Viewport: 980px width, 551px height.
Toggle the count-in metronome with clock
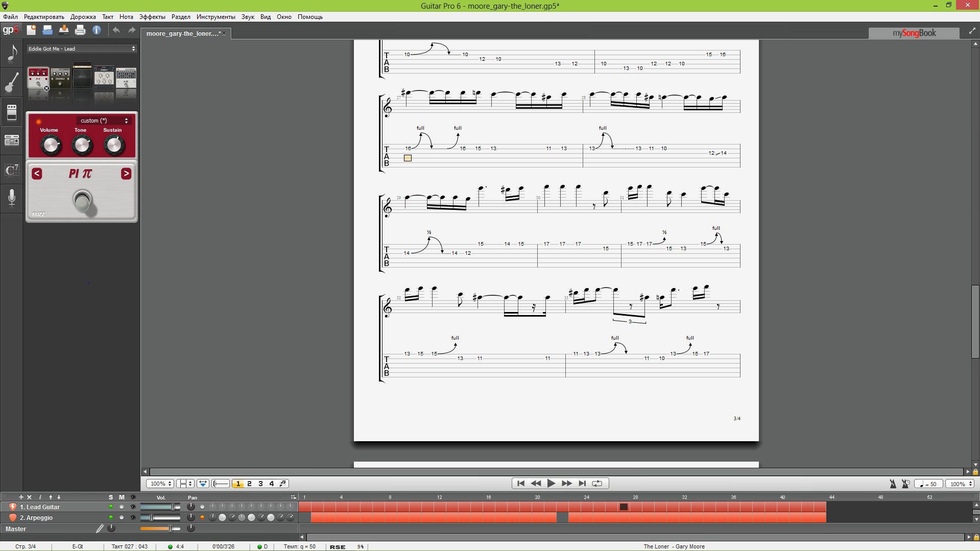905,484
